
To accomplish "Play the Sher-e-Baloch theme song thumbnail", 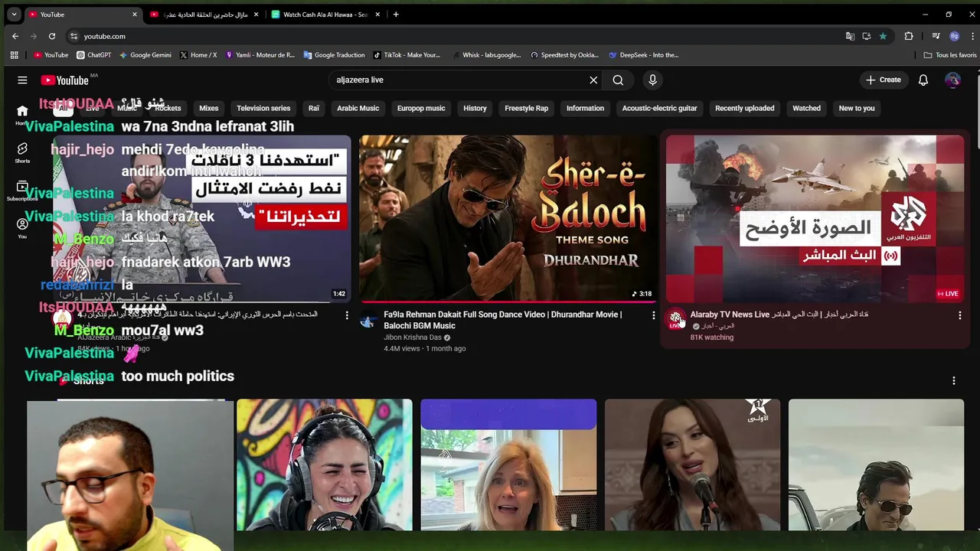I will pos(508,219).
